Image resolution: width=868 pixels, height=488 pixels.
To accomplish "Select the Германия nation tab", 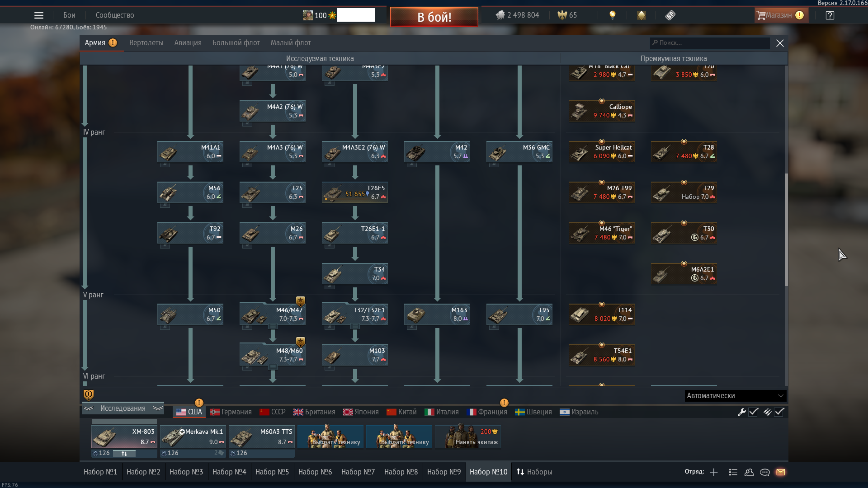I will tap(231, 412).
